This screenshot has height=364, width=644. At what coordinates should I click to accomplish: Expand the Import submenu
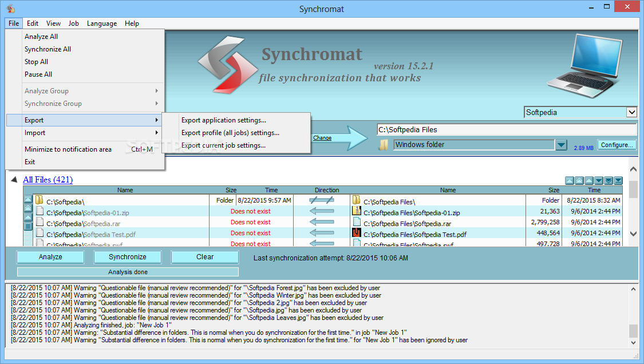click(x=85, y=133)
